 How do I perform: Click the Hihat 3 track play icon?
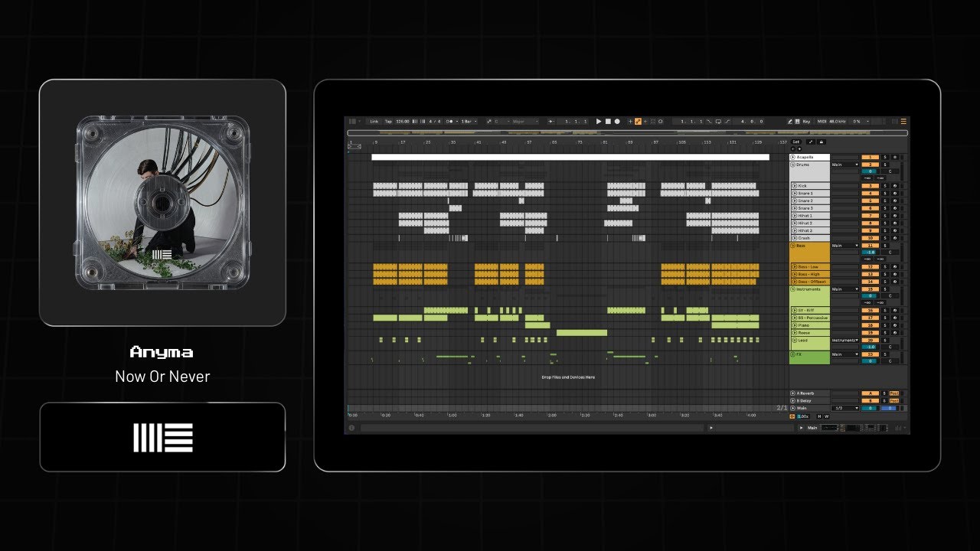(x=794, y=230)
